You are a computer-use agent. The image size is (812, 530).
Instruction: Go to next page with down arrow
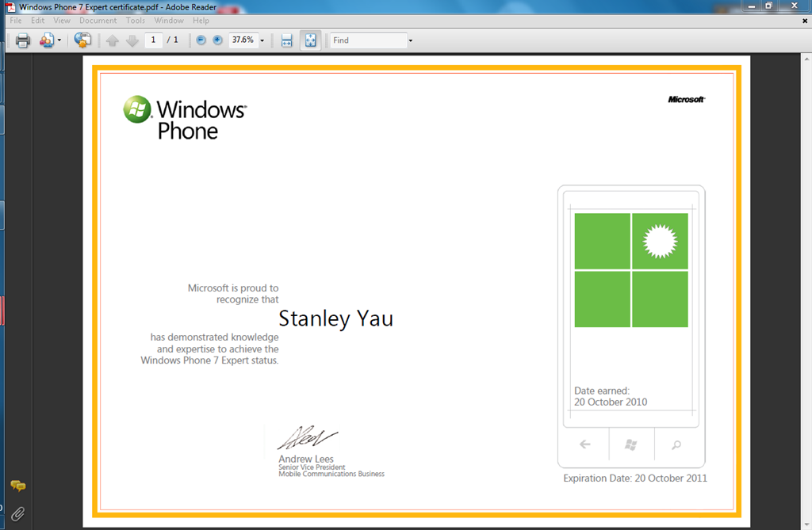(x=132, y=40)
